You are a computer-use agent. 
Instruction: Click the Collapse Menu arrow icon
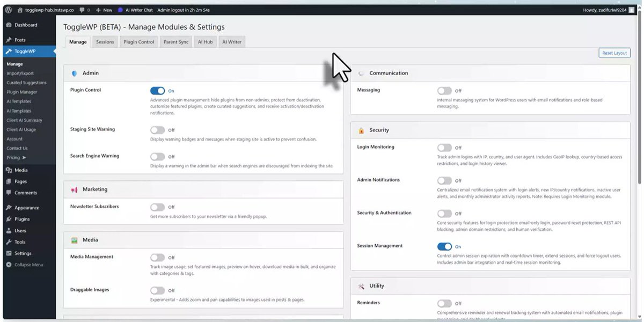(x=9, y=265)
